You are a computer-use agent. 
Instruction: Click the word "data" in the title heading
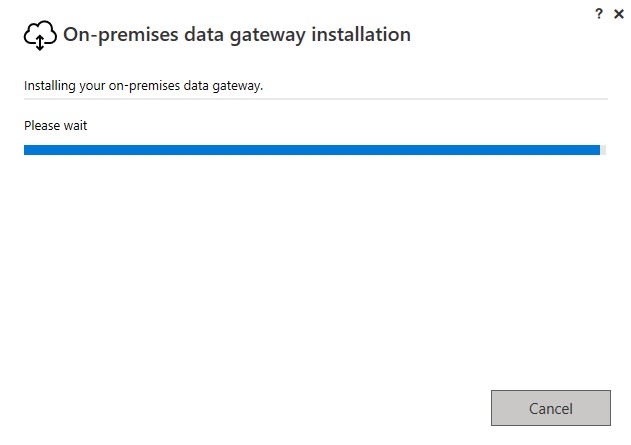click(x=207, y=35)
